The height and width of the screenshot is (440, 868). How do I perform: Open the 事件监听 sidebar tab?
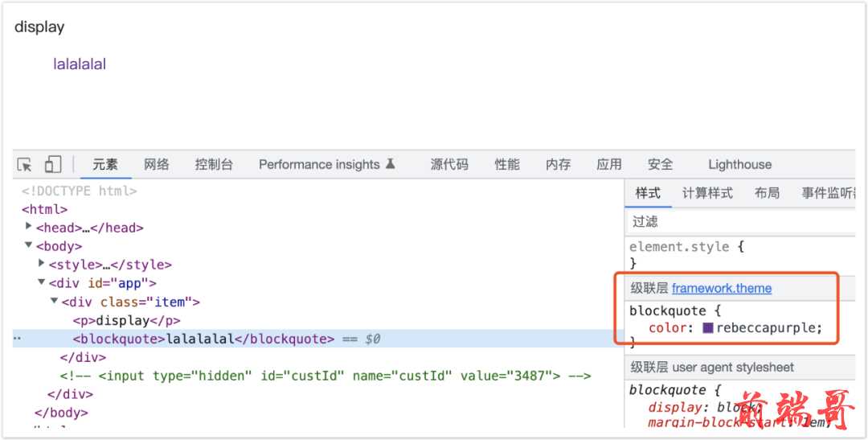tap(829, 193)
